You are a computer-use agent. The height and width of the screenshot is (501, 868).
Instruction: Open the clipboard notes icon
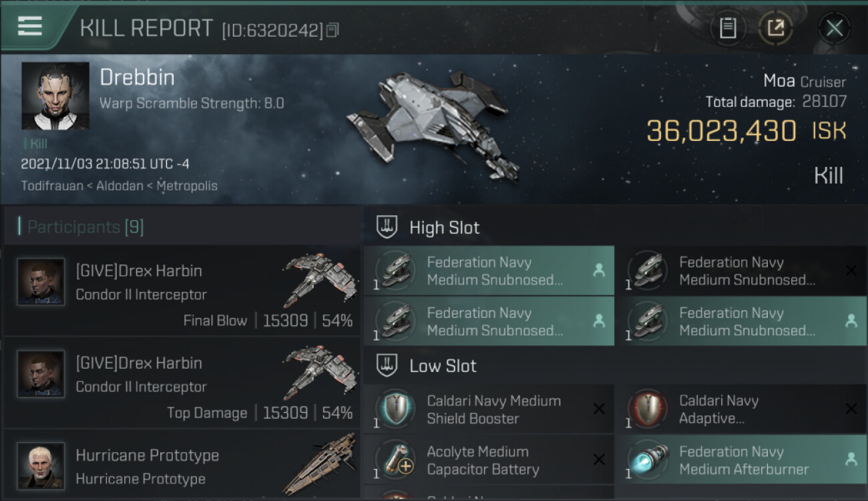728,28
